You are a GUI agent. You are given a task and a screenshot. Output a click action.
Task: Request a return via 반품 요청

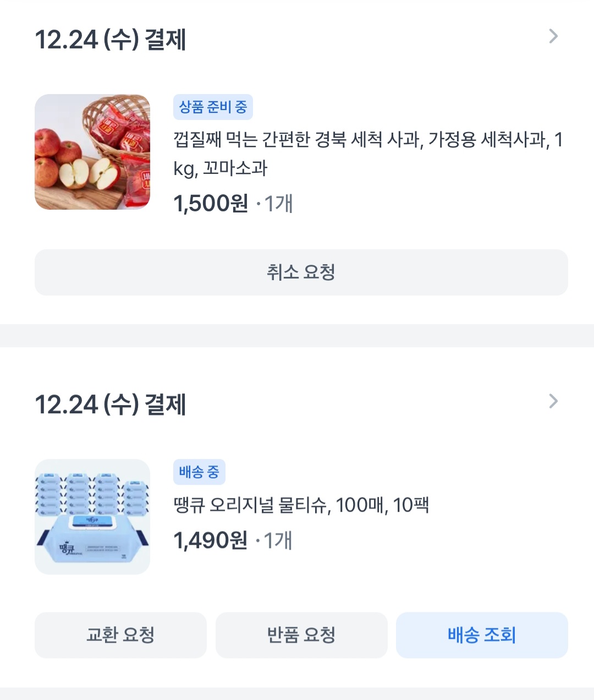click(301, 635)
